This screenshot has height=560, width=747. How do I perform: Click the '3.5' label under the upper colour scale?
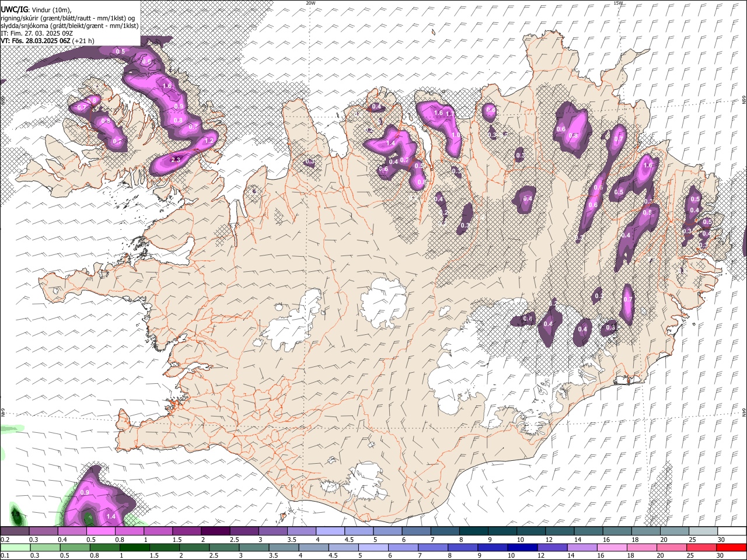pos(292,540)
